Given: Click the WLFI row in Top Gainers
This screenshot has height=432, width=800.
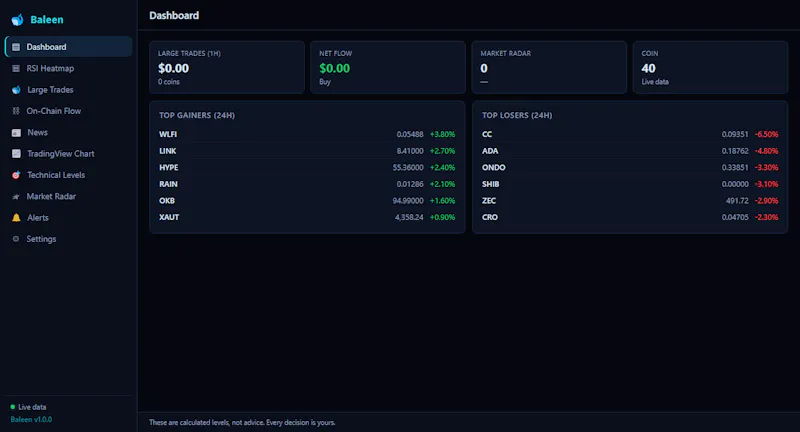Looking at the screenshot, I should 307,134.
